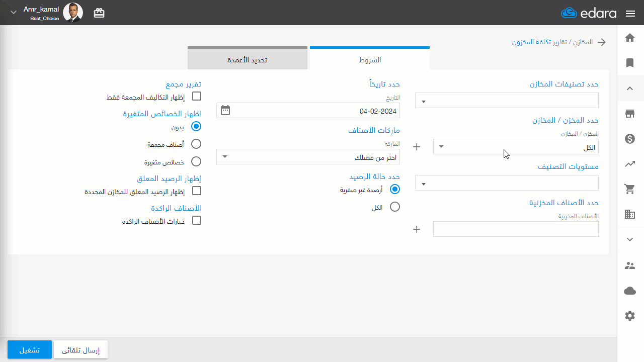This screenshot has height=362, width=644.
Task: Open the people sidebar icon
Action: 630,265
